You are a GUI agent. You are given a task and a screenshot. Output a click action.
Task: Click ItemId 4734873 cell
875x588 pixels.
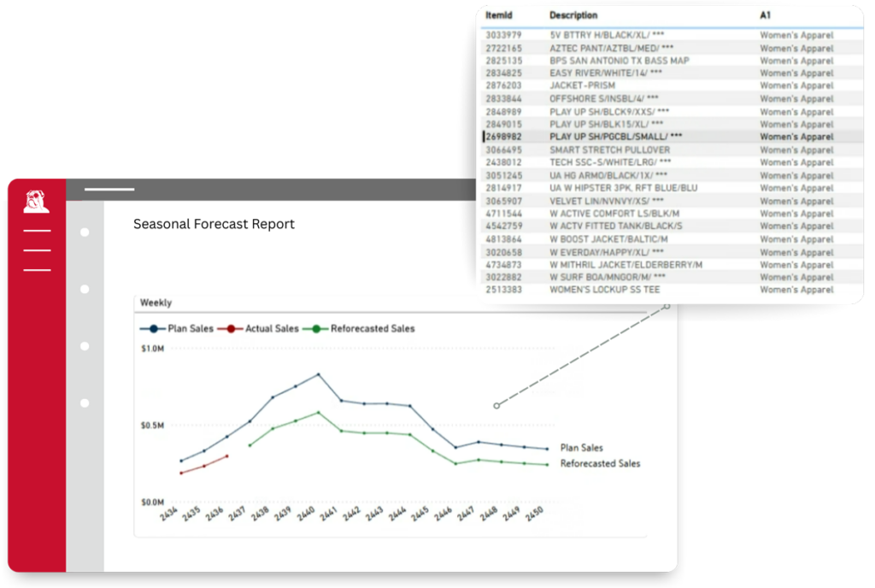pyautogui.click(x=503, y=265)
